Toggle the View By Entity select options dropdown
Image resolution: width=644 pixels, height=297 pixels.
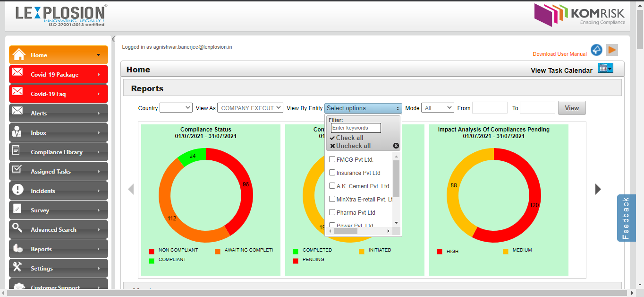click(x=363, y=108)
